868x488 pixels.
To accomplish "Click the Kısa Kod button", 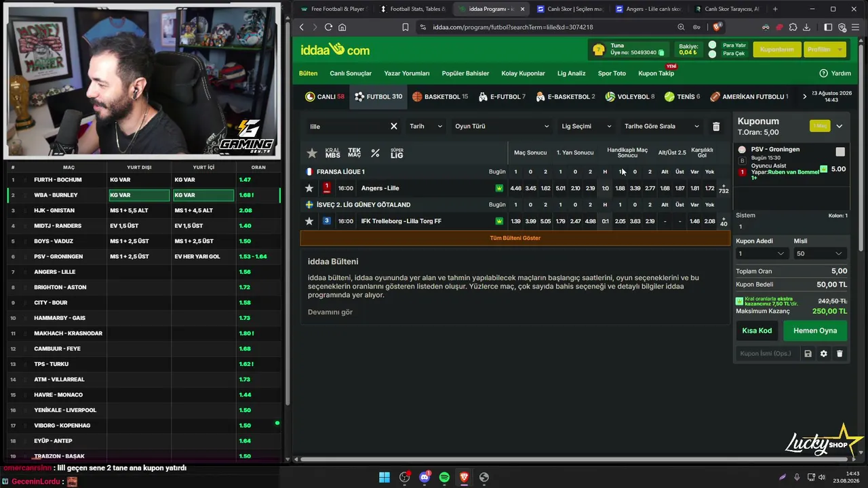I will [757, 331].
